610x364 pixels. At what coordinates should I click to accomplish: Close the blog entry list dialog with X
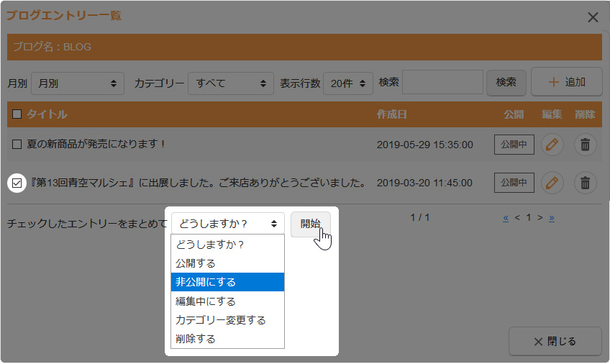593,17
